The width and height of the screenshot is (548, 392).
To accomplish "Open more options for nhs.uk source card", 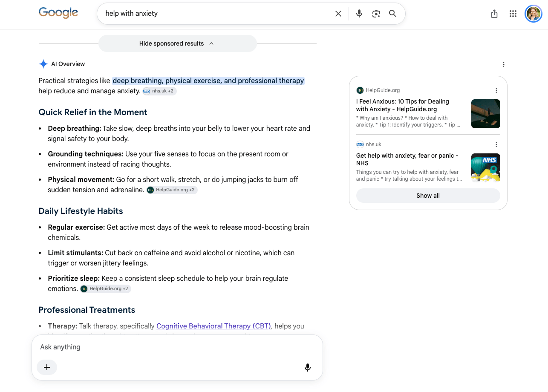I will coord(496,144).
